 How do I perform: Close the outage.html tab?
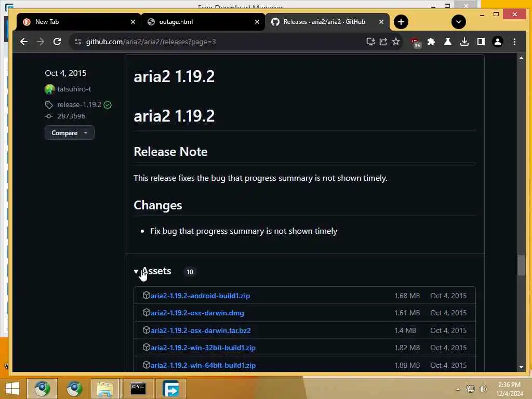click(x=257, y=22)
